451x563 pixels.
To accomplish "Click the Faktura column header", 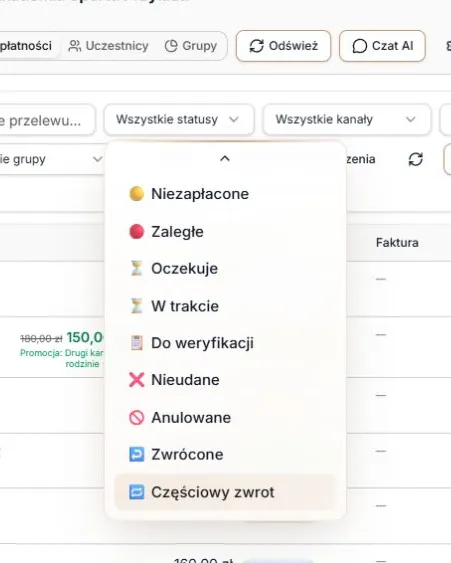I will click(397, 242).
